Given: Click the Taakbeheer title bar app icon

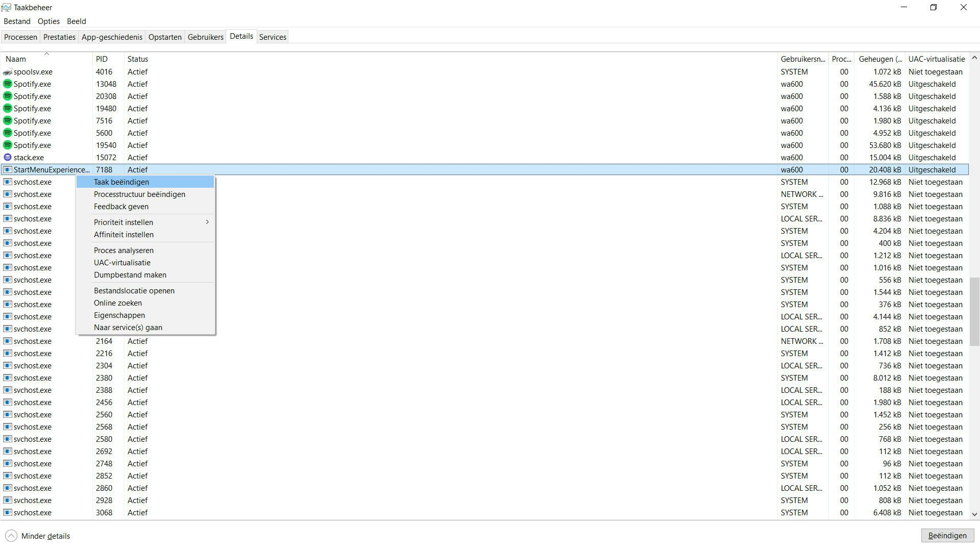Looking at the screenshot, I should 6,8.
